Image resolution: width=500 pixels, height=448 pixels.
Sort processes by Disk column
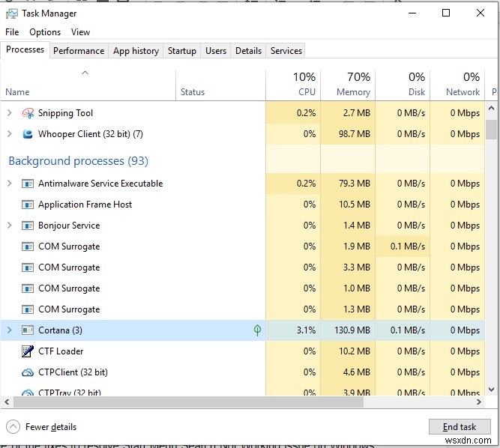point(403,85)
